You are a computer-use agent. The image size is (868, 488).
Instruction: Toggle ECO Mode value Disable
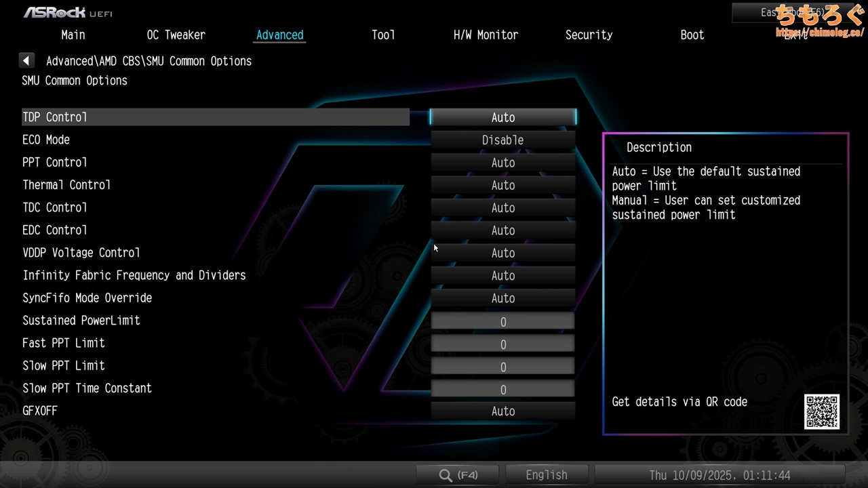502,140
